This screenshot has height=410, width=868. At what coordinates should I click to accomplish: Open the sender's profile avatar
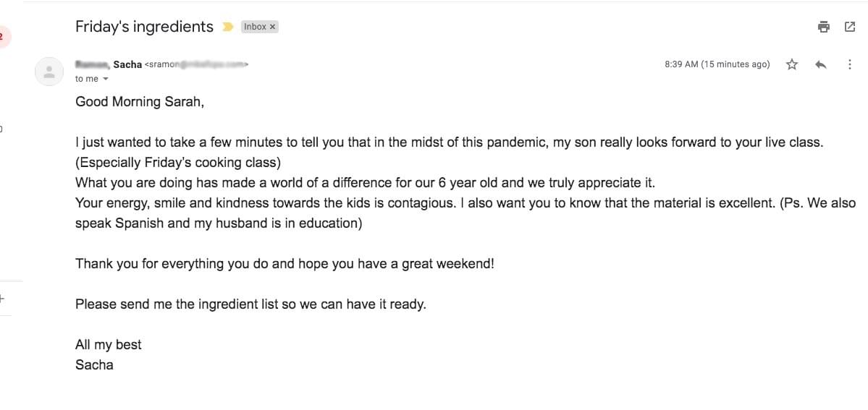coord(49,72)
